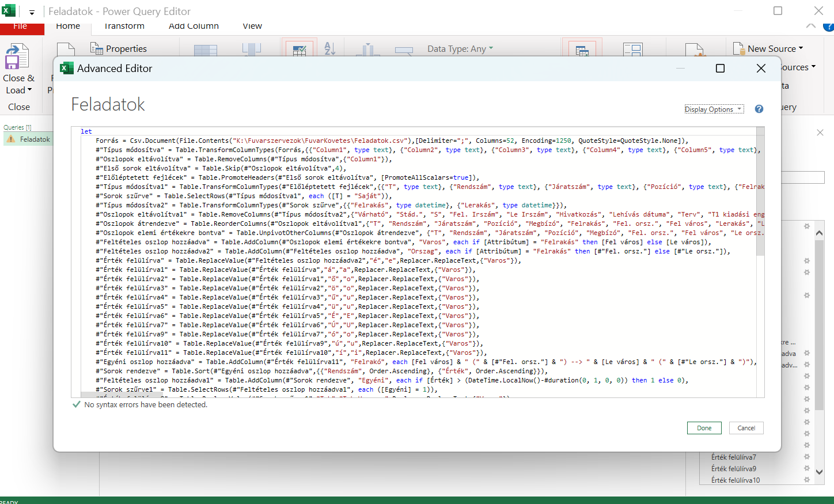This screenshot has width=834, height=504.
Task: Click the Choose Columns table icon
Action: 206,50
